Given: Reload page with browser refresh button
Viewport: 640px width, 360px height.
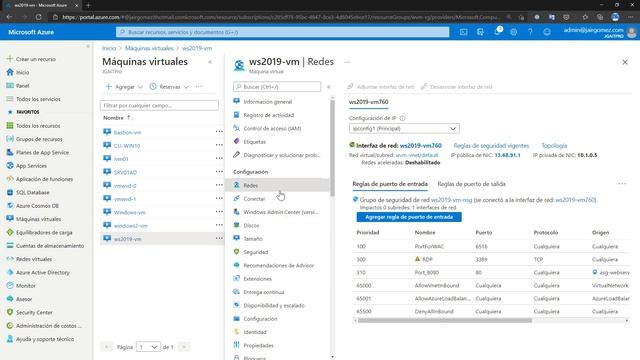Looking at the screenshot, I should click(x=38, y=17).
